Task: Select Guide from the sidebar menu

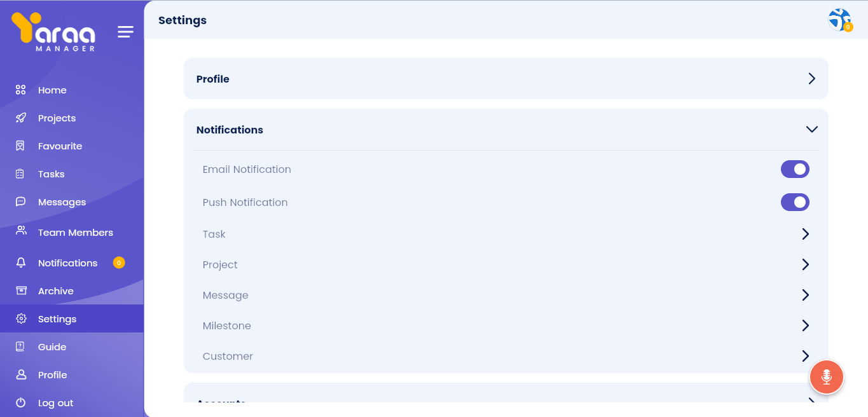Action: (52, 347)
